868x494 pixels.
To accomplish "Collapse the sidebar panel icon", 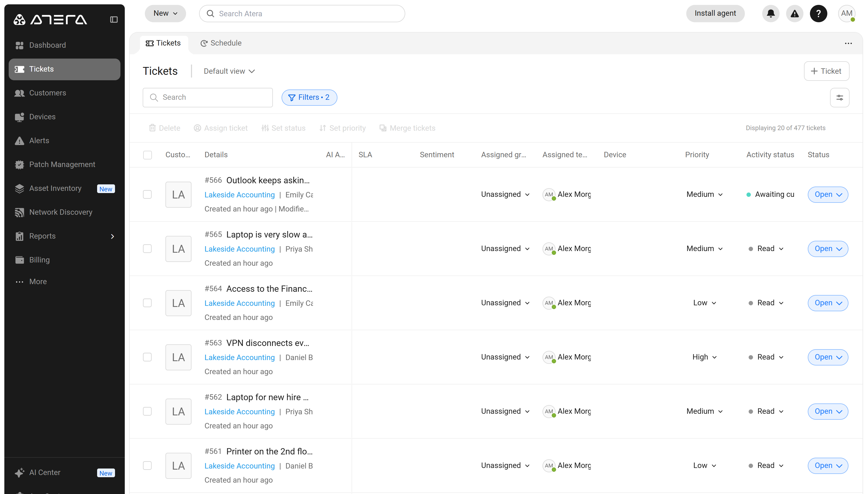I will (x=114, y=20).
